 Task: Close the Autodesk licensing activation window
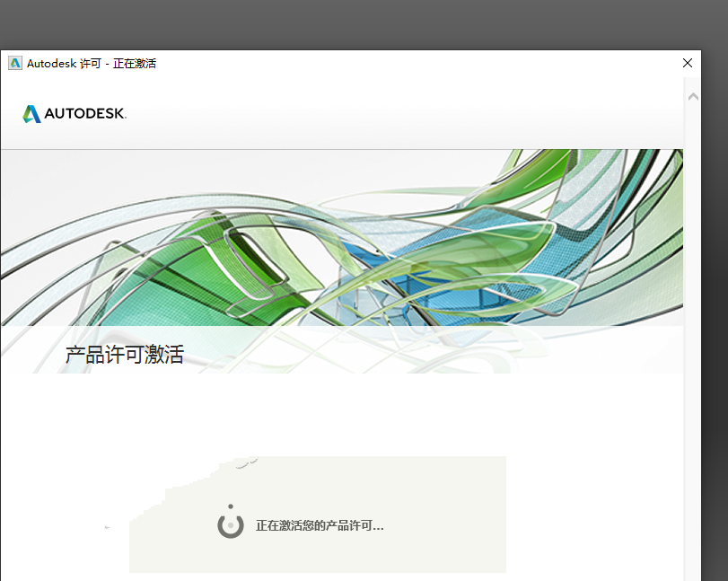point(687,63)
